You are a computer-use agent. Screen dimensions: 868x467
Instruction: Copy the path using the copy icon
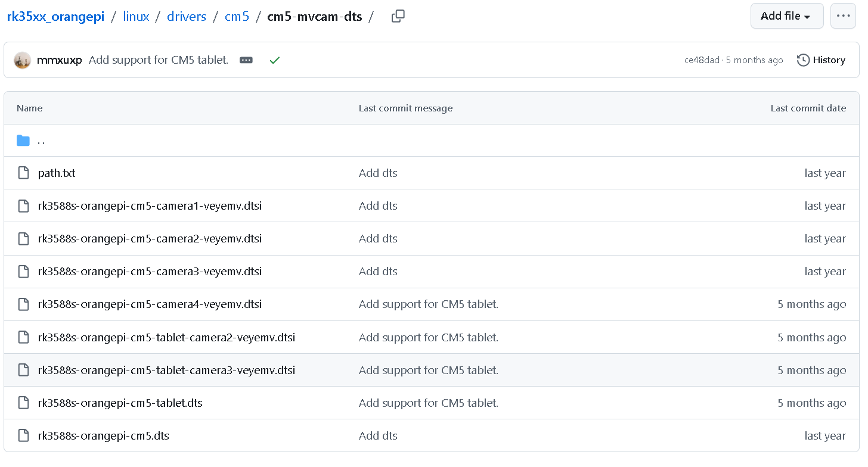click(x=398, y=17)
